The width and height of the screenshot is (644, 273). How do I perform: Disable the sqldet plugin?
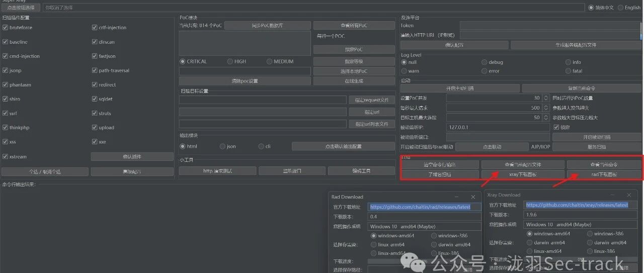coord(95,99)
